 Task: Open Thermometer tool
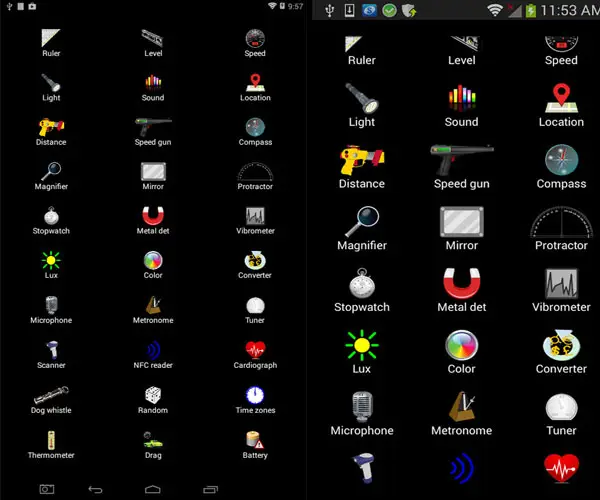point(51,445)
